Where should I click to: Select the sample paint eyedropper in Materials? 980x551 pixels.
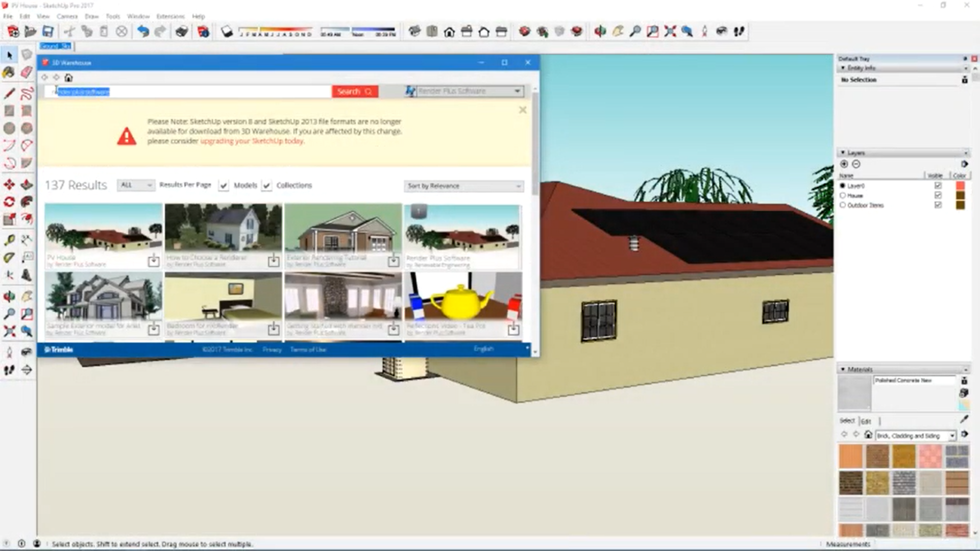[x=964, y=419]
